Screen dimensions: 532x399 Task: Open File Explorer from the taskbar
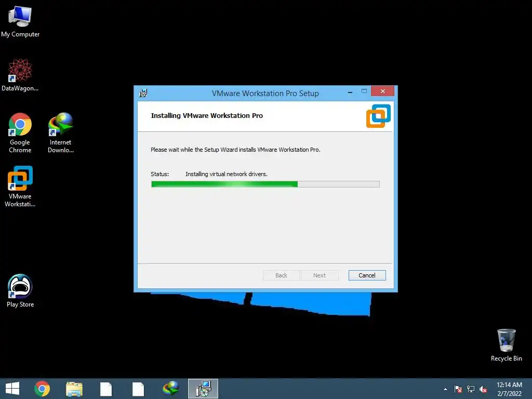click(74, 389)
